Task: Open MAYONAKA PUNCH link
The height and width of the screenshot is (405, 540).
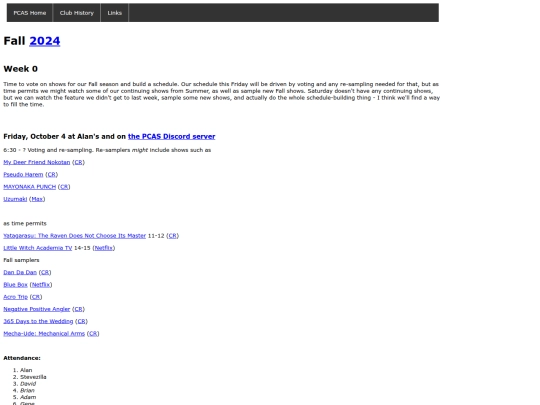Action: coord(30,187)
